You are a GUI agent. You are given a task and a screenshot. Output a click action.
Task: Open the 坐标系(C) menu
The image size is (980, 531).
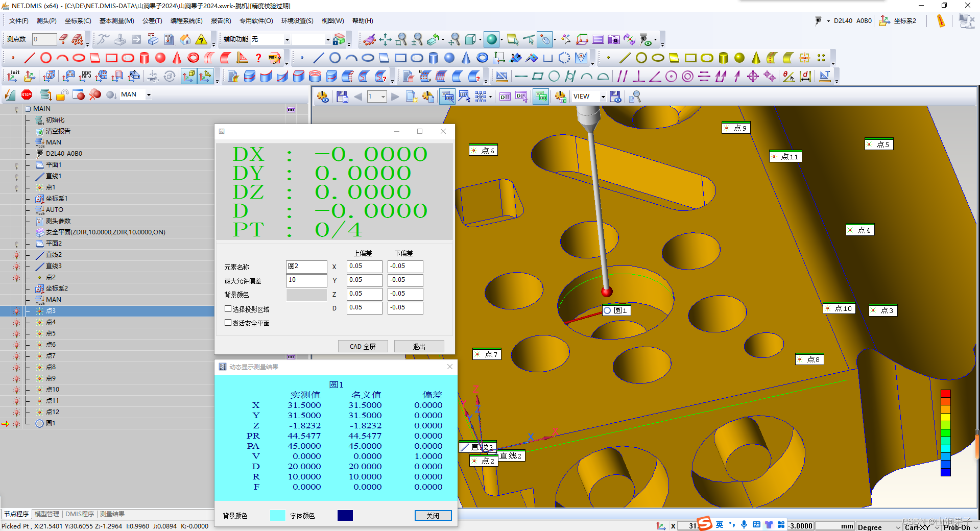[78, 21]
